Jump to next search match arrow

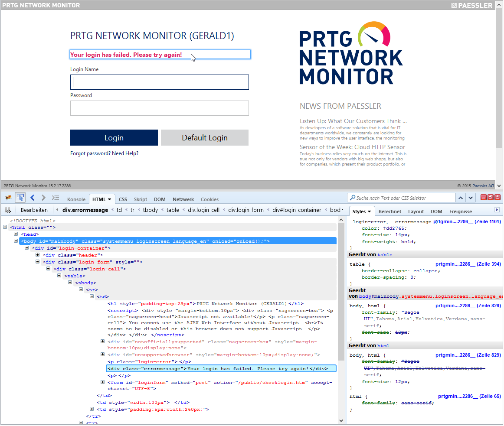point(471,198)
